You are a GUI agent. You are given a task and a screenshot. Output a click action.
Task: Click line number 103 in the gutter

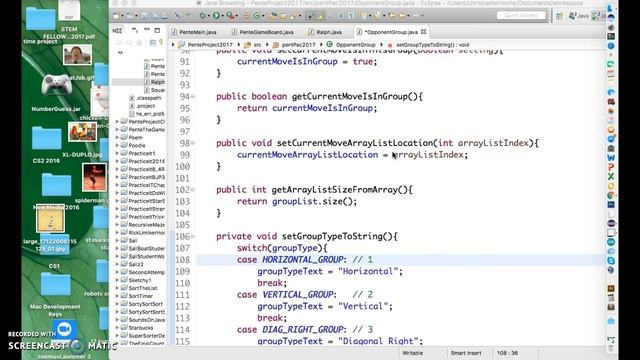(x=182, y=202)
